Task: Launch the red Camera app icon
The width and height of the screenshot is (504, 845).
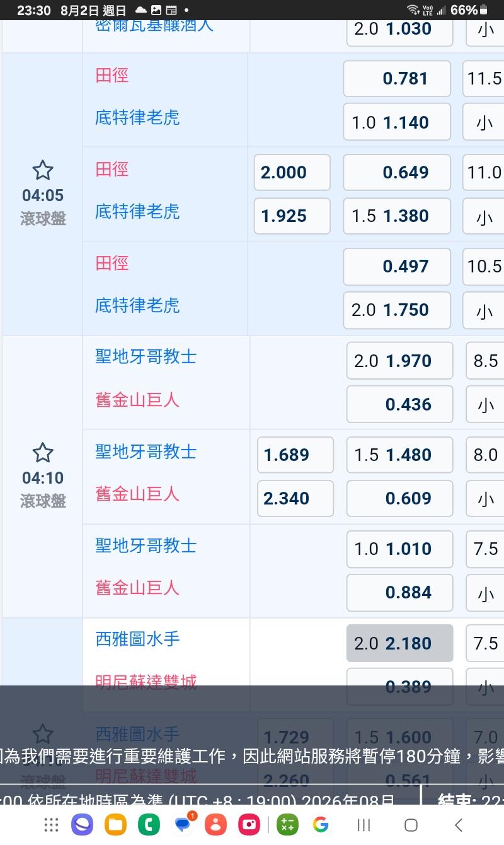Action: 249,824
